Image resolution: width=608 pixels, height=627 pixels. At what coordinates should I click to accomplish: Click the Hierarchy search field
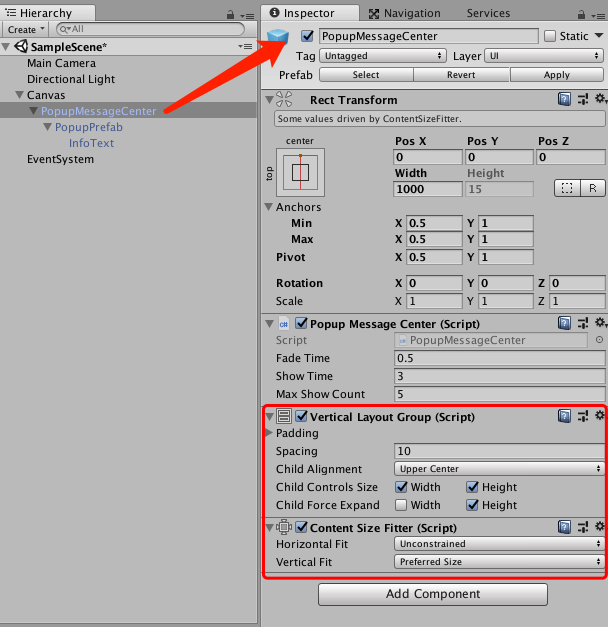tap(150, 29)
